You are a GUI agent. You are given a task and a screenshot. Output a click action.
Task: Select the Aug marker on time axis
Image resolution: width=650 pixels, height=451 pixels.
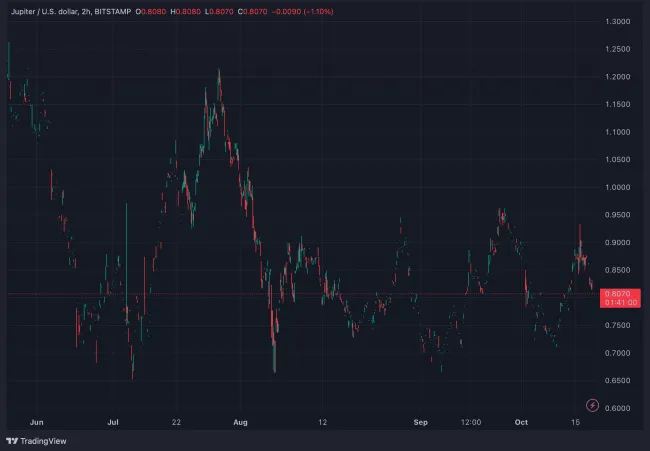238,423
